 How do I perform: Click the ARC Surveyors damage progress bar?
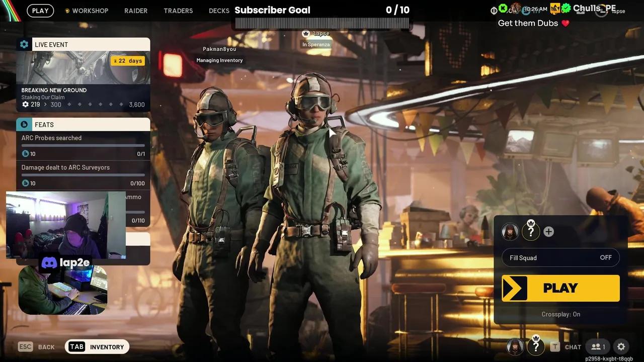83,175
